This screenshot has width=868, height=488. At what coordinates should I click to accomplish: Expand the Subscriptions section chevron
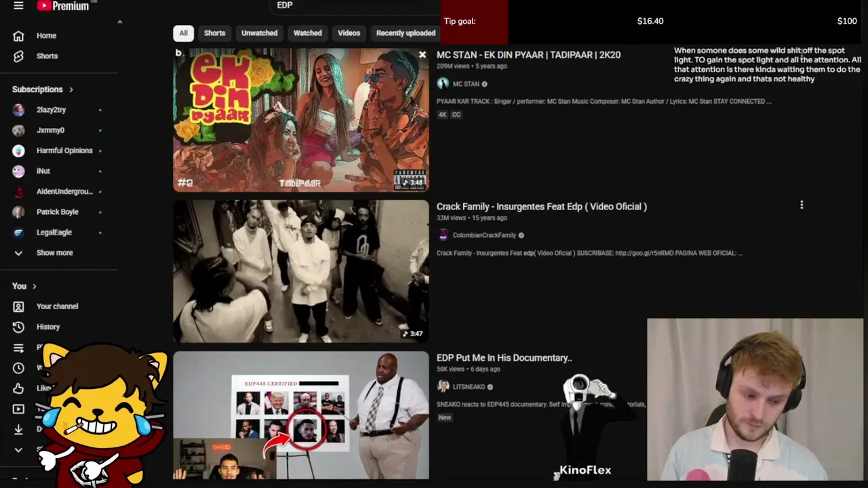point(71,89)
